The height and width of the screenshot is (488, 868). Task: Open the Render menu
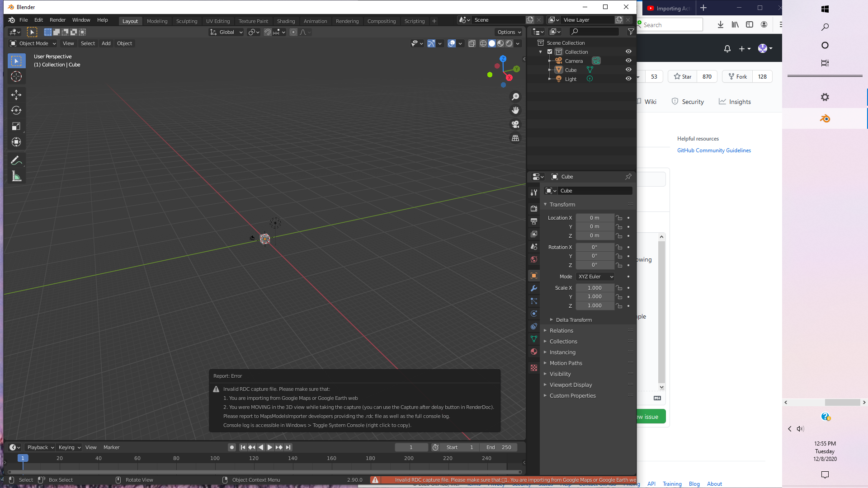[x=57, y=20]
